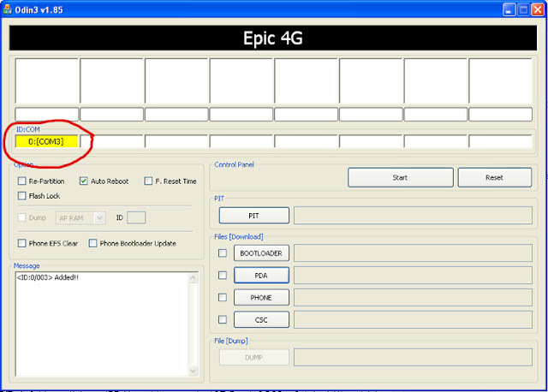This screenshot has height=392, width=548.
Task: Toggle the F. Reset Time checkbox
Action: point(148,181)
